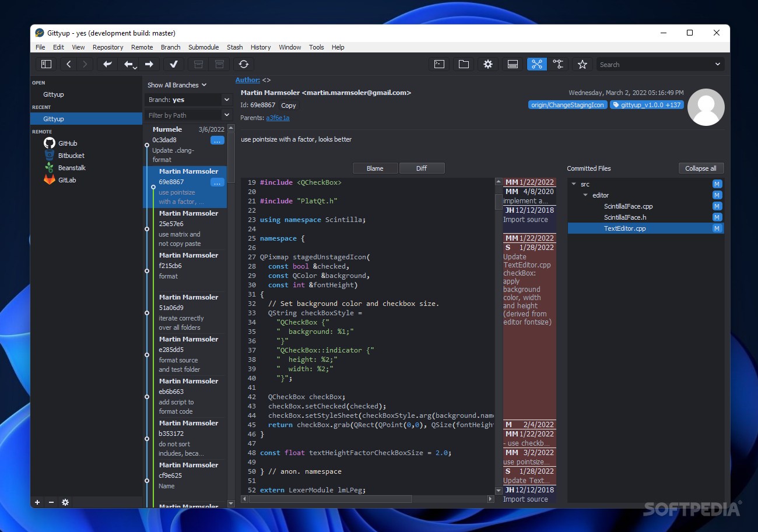This screenshot has height=532, width=758.
Task: Click the ellipsis badge on commit 0c3dad8
Action: point(217,140)
